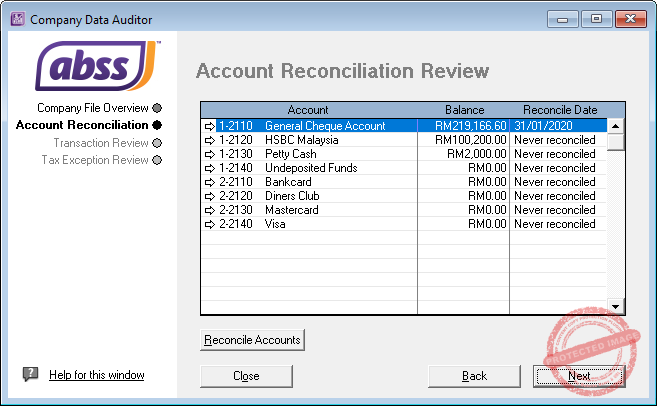Close the window with the red X

pos(631,19)
